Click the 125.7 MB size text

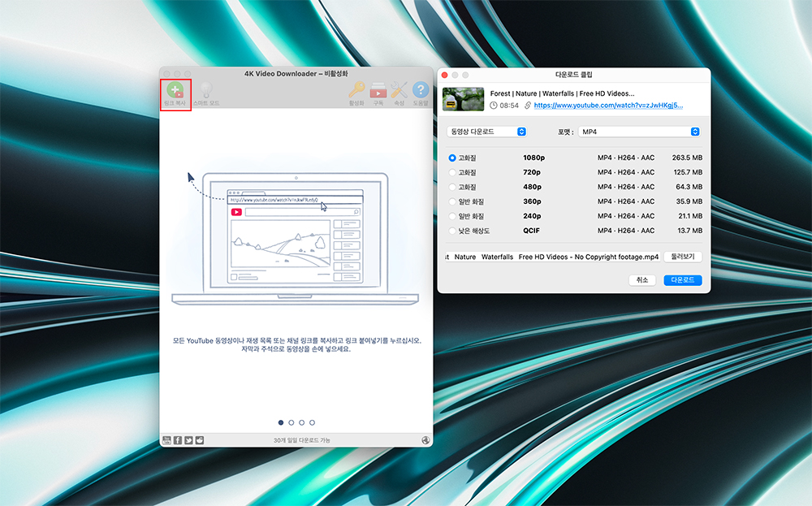[x=688, y=172]
